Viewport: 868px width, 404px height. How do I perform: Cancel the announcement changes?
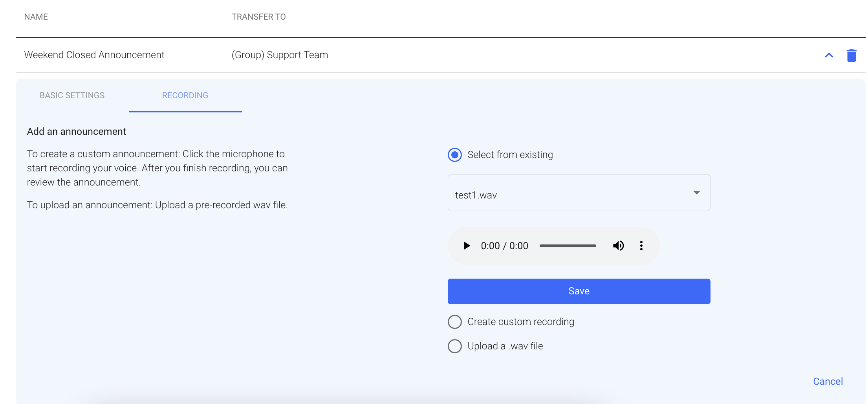tap(828, 381)
